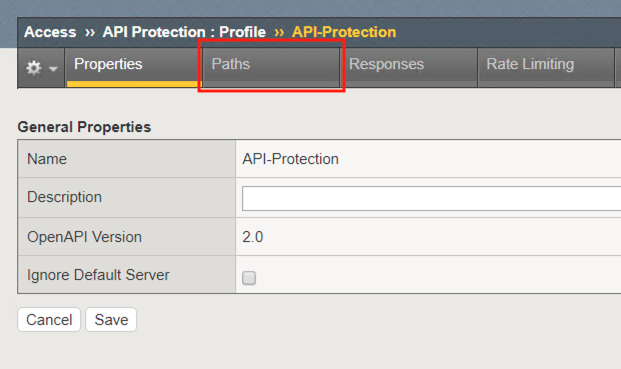Open the gear settings menu
The height and width of the screenshot is (369, 621).
click(x=34, y=68)
